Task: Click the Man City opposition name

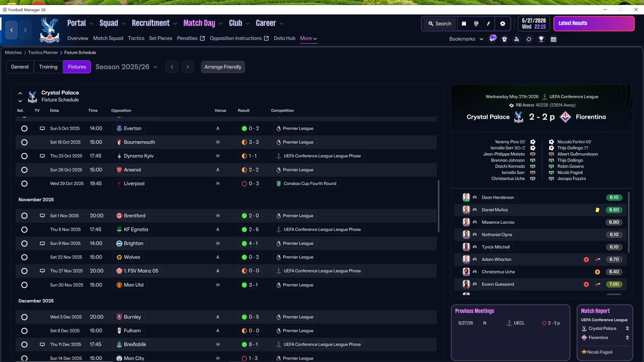Action: (x=134, y=358)
